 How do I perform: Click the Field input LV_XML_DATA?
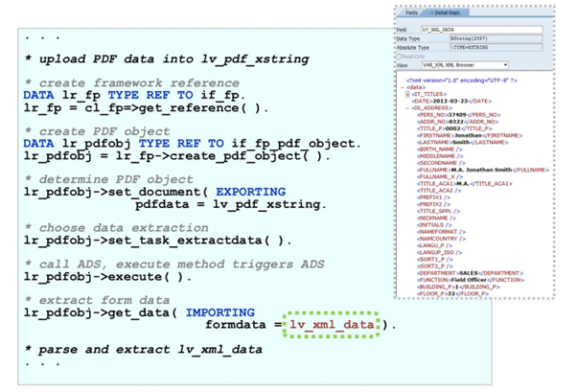(482, 30)
